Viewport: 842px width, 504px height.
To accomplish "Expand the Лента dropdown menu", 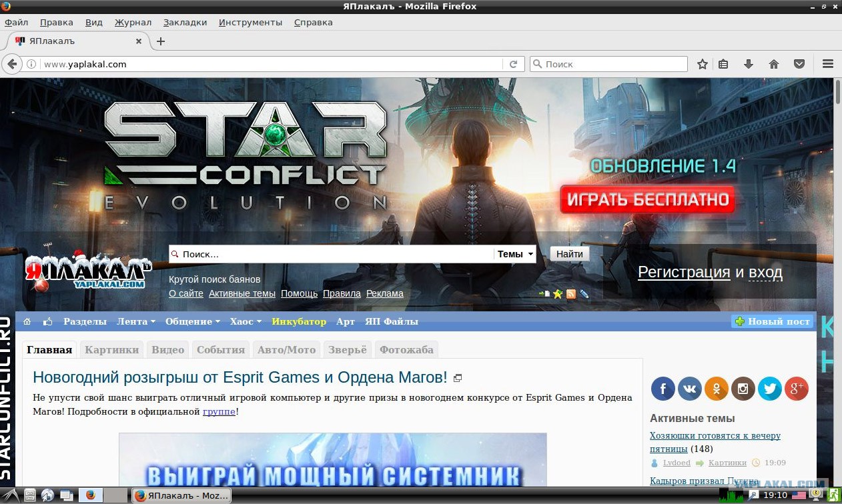I will tap(136, 321).
